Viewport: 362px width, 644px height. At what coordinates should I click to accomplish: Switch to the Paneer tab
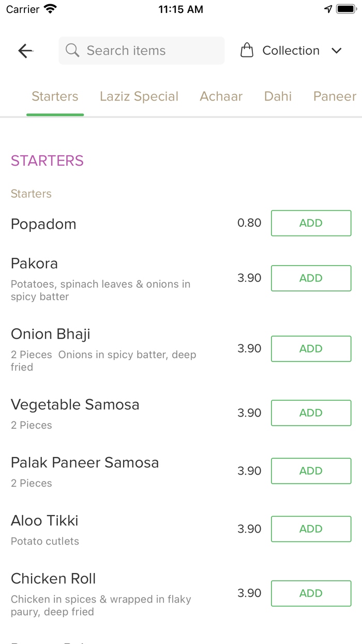pos(335,96)
